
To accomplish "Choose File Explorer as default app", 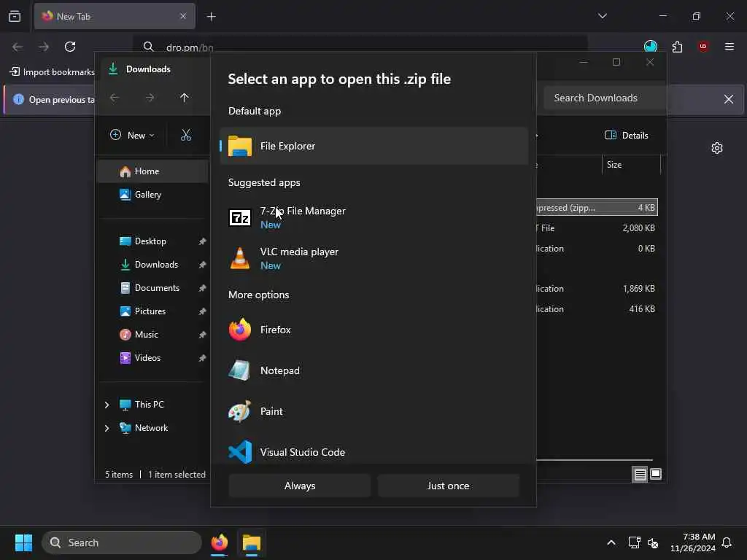I will pyautogui.click(x=373, y=146).
